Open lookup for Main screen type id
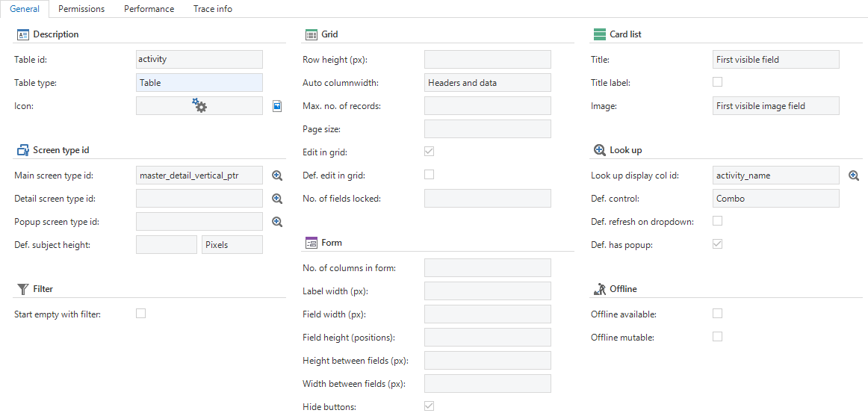Screen dimensions: 868x416 [277, 176]
